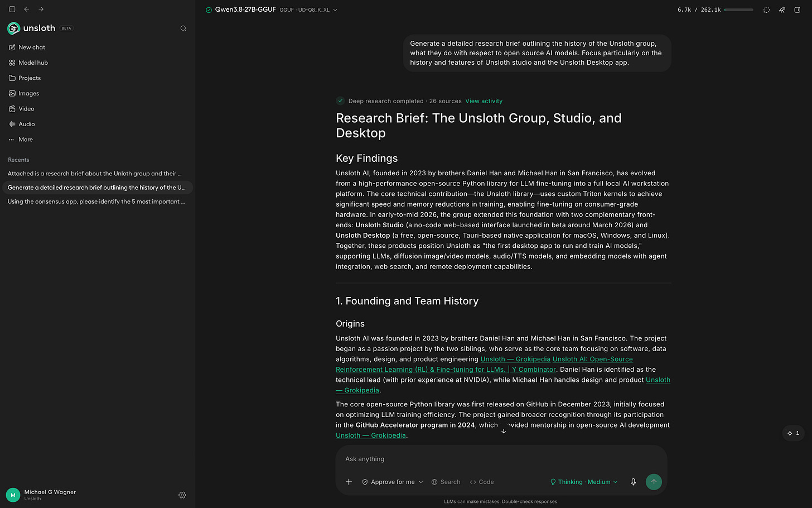Open the Qwen3.8-27B-GGUF model selector dropdown
This screenshot has height=508, width=812.
point(276,9)
